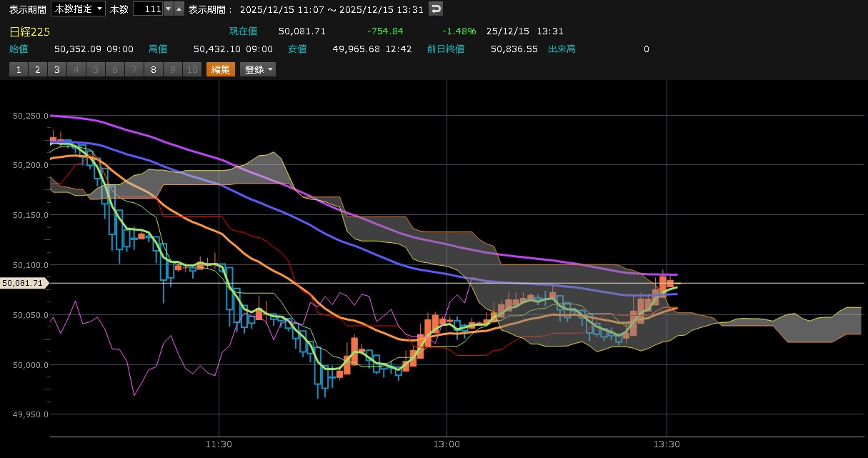
Task: Select chart preset 6
Action: (x=114, y=69)
